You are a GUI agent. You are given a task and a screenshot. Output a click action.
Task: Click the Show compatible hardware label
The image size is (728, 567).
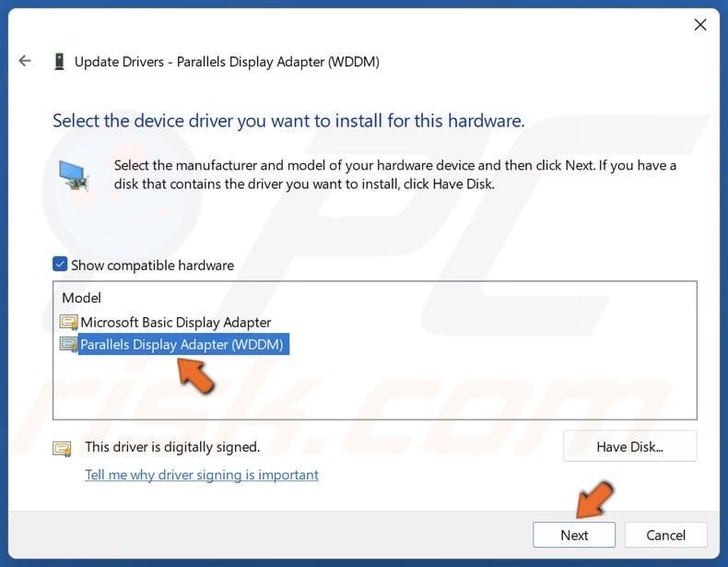click(152, 266)
